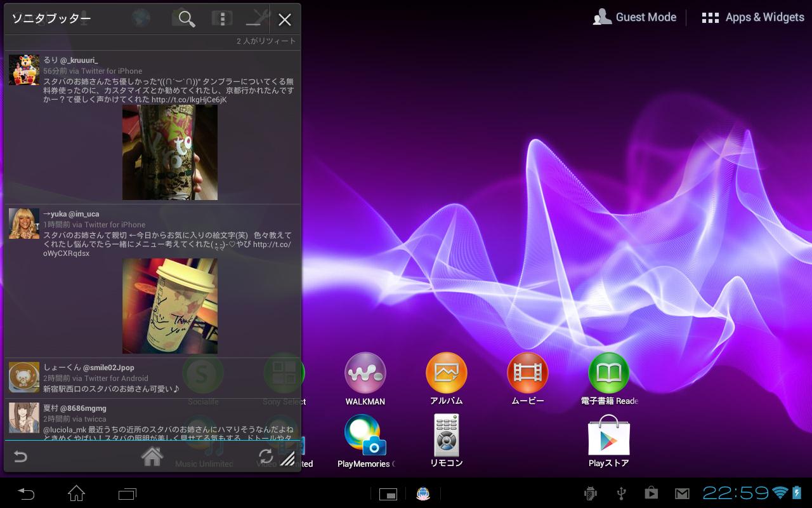Tap the system home button
812x508 pixels.
(76, 493)
